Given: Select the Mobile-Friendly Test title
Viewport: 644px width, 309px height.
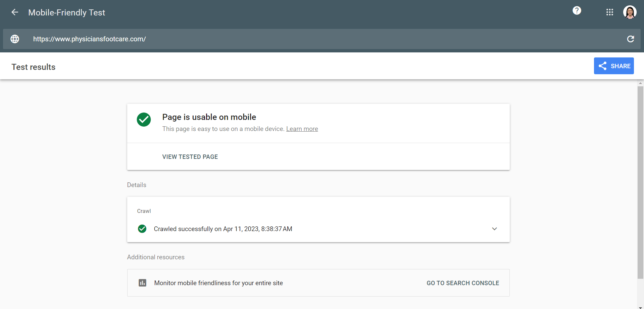Looking at the screenshot, I should (x=66, y=12).
